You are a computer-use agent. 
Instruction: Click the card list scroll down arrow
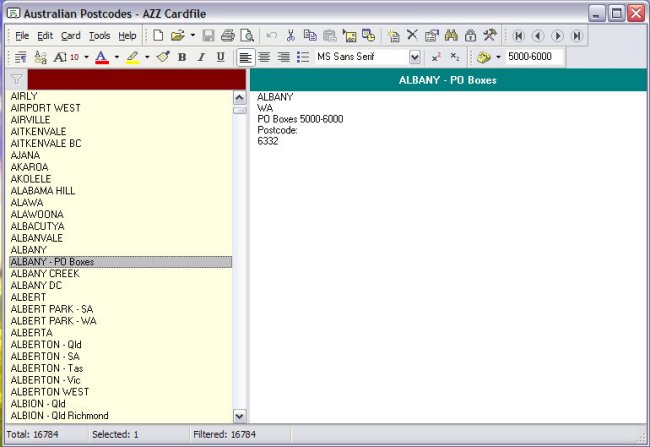pyautogui.click(x=240, y=416)
